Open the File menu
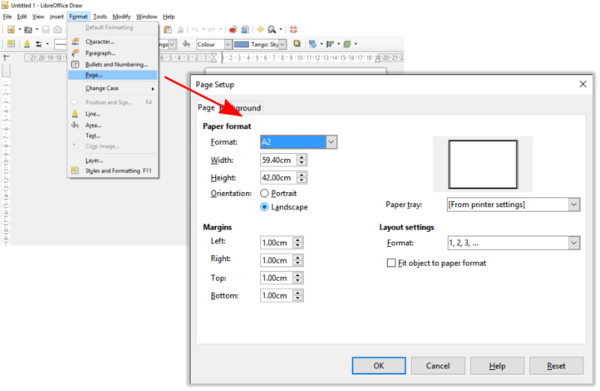 click(7, 16)
